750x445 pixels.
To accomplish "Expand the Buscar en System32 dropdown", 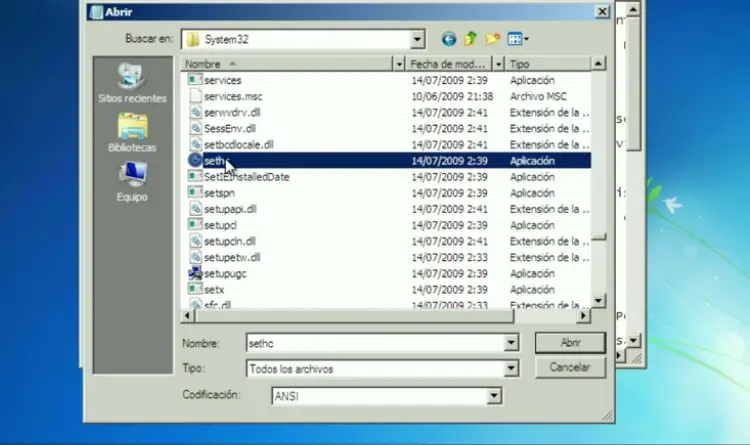I will click(x=417, y=39).
